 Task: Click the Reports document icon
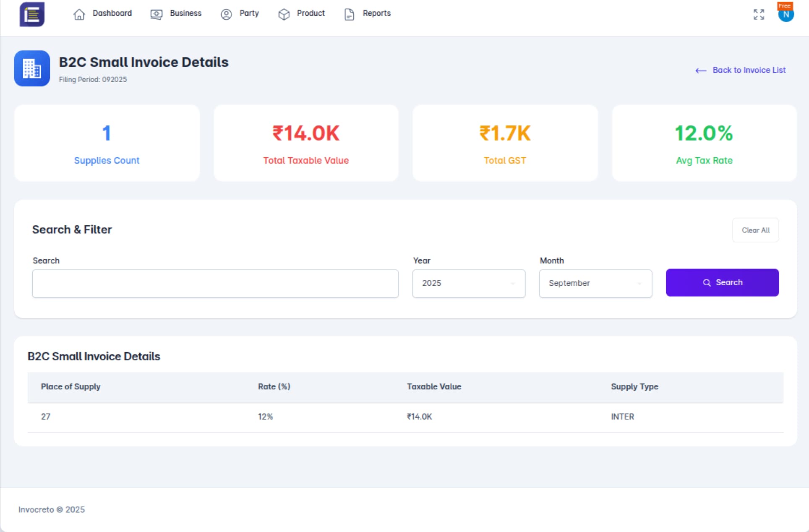coord(349,14)
